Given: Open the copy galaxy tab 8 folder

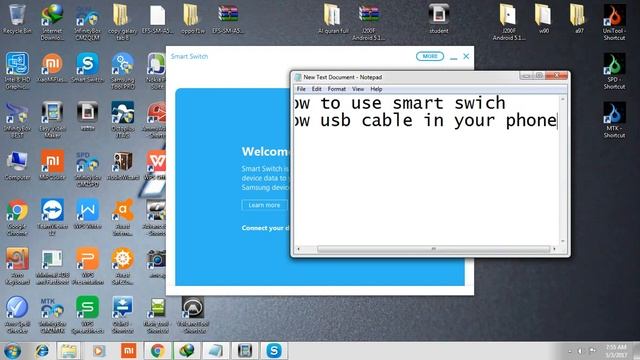Looking at the screenshot, I should point(122,21).
